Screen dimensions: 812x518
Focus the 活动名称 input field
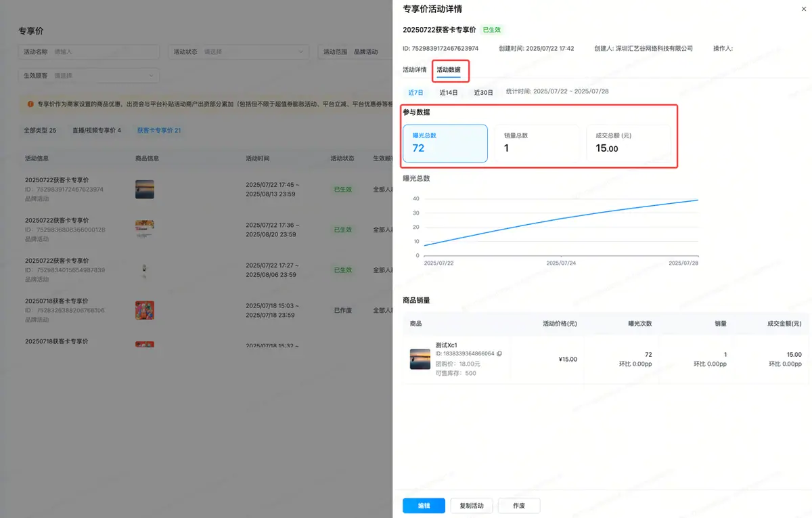[89, 51]
